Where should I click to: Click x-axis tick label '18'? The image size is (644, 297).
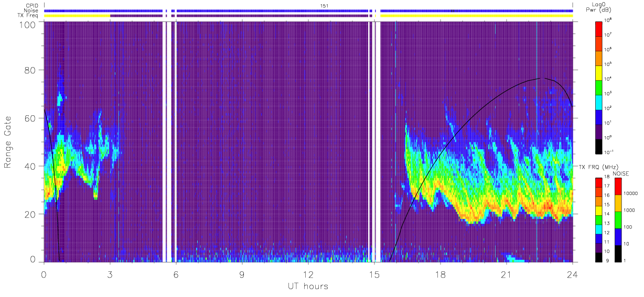(x=440, y=274)
